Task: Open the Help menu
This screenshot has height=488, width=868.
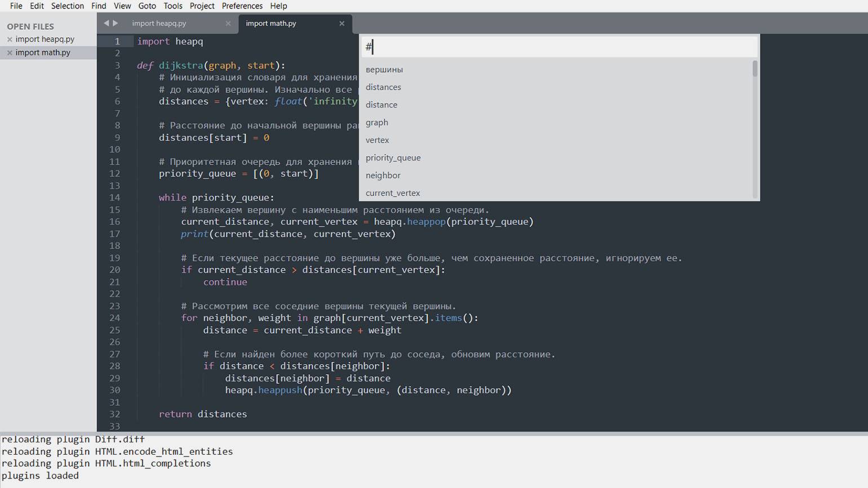Action: coord(278,6)
